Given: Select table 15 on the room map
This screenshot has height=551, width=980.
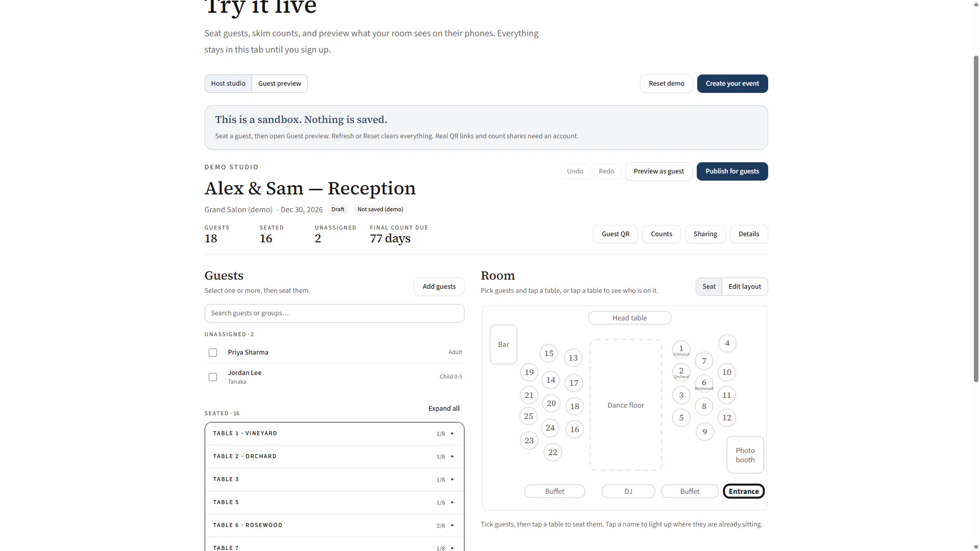Looking at the screenshot, I should pyautogui.click(x=549, y=353).
